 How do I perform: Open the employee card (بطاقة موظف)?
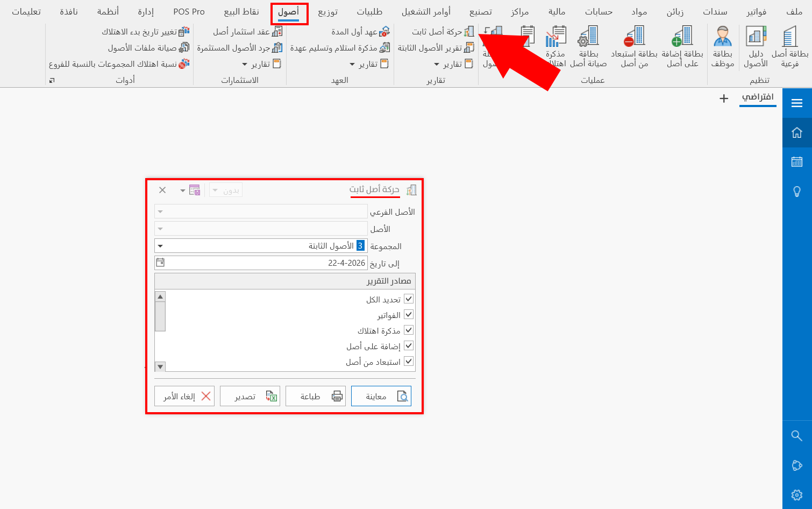(722, 47)
